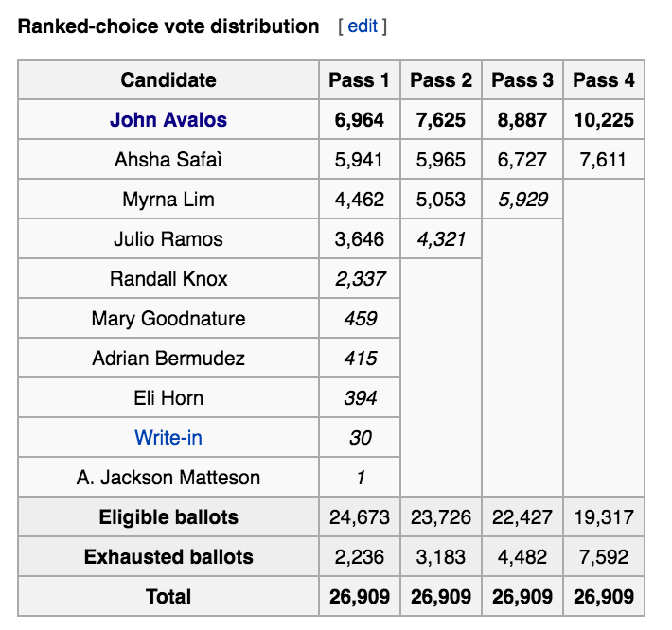Click the edit link beside the section heading
Screen dimensions: 672x630
(363, 26)
